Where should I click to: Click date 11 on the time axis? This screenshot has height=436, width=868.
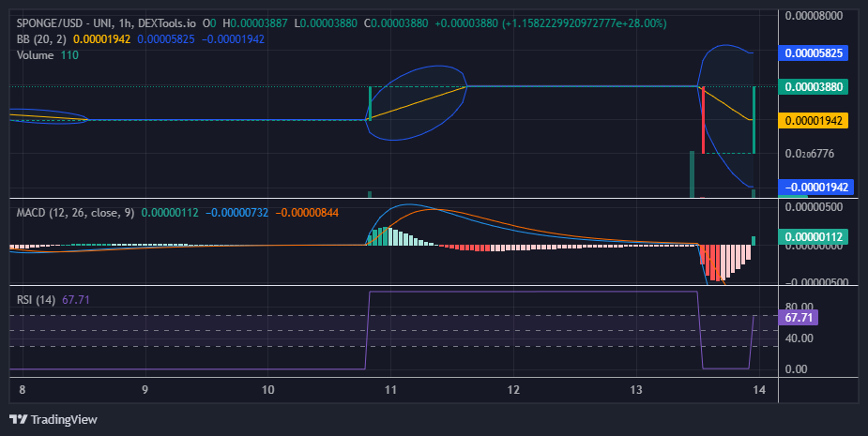coord(390,389)
